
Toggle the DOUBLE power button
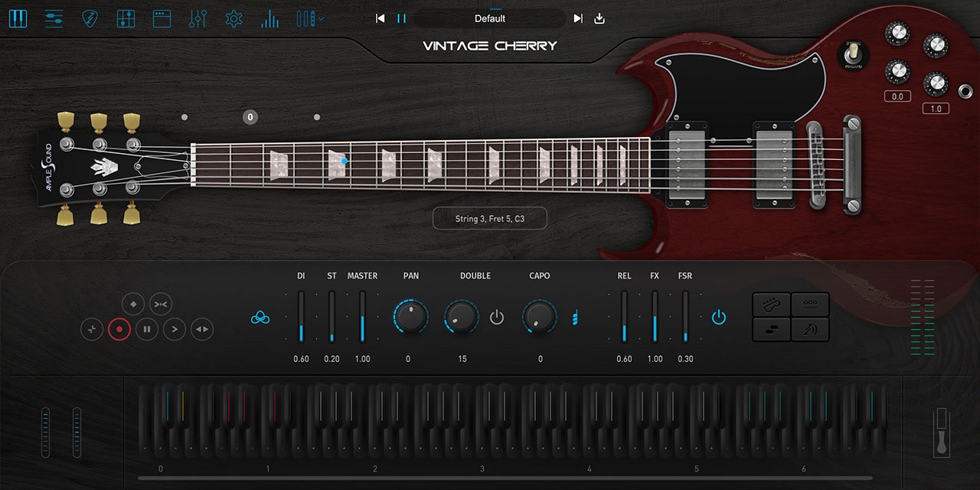(497, 317)
